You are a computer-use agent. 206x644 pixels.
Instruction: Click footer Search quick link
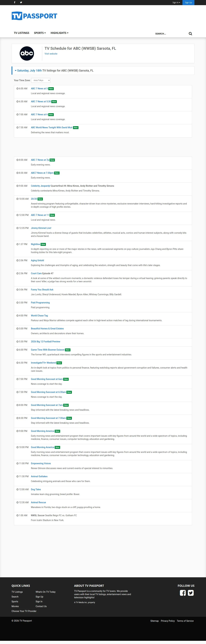click(15, 597)
